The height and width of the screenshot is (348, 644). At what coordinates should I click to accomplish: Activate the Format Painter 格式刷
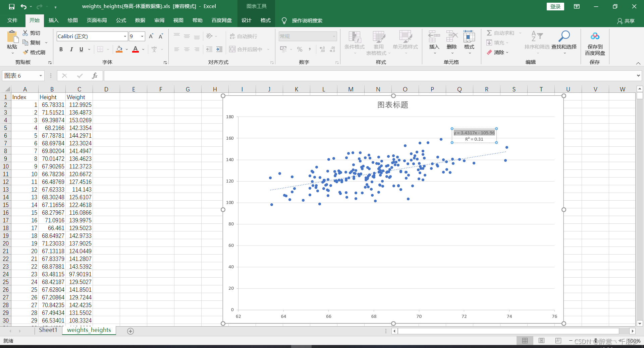pyautogui.click(x=25, y=52)
